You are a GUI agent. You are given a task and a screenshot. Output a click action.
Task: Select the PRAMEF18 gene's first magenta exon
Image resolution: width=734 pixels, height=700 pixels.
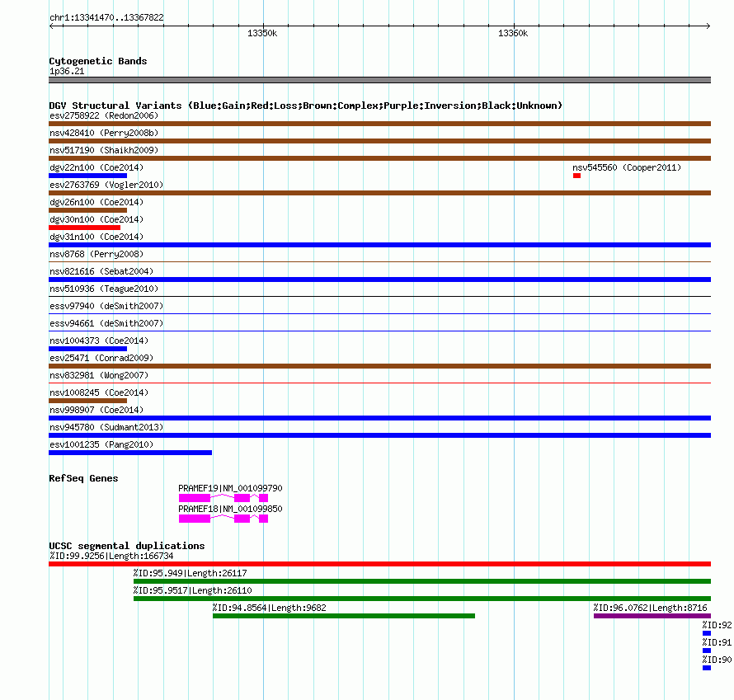coord(195,519)
